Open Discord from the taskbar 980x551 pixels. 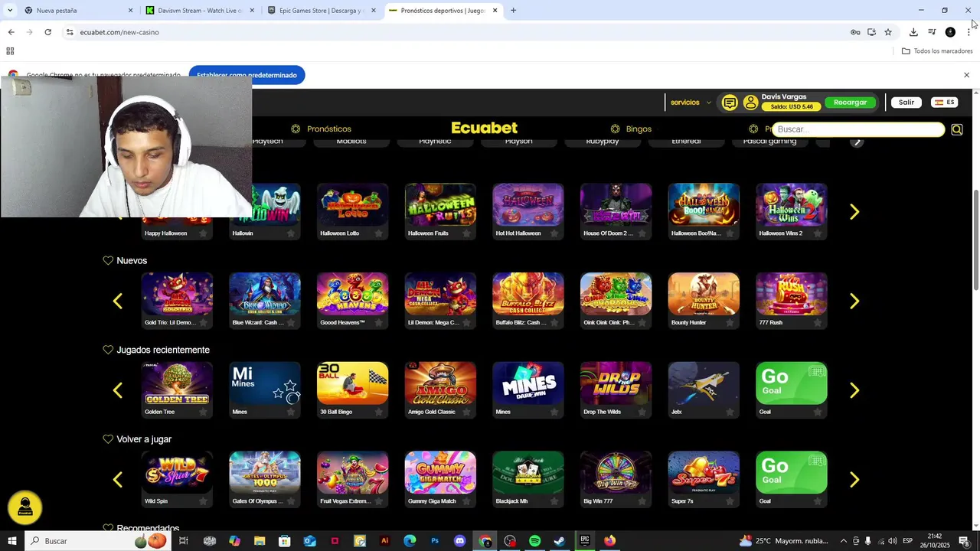pos(459,541)
